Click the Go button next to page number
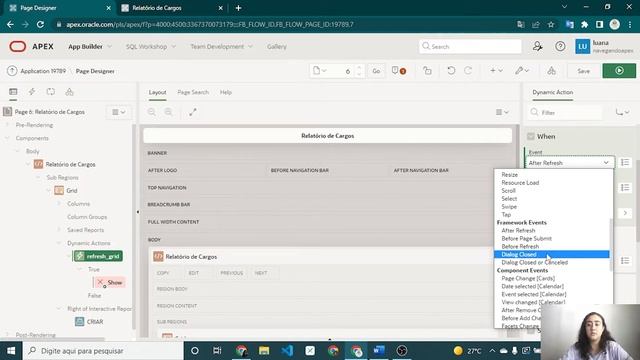This screenshot has height=360, width=640. (376, 71)
